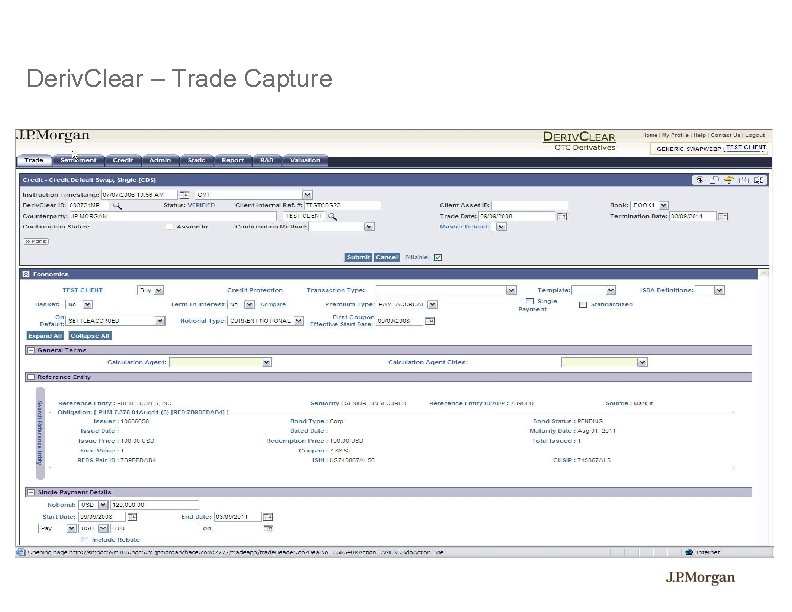Click the Notional amount input field
The width and height of the screenshot is (792, 612).
tap(155, 505)
